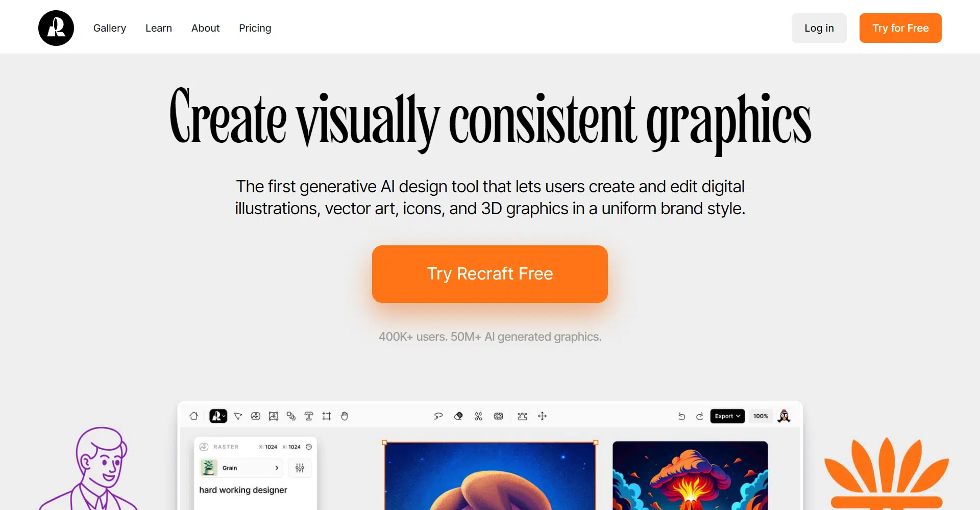Click the Log in button

tap(819, 28)
